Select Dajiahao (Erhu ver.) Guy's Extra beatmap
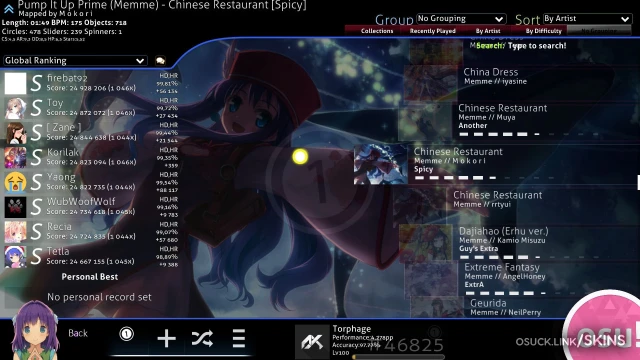This screenshot has height=360, width=640. pyautogui.click(x=520, y=242)
